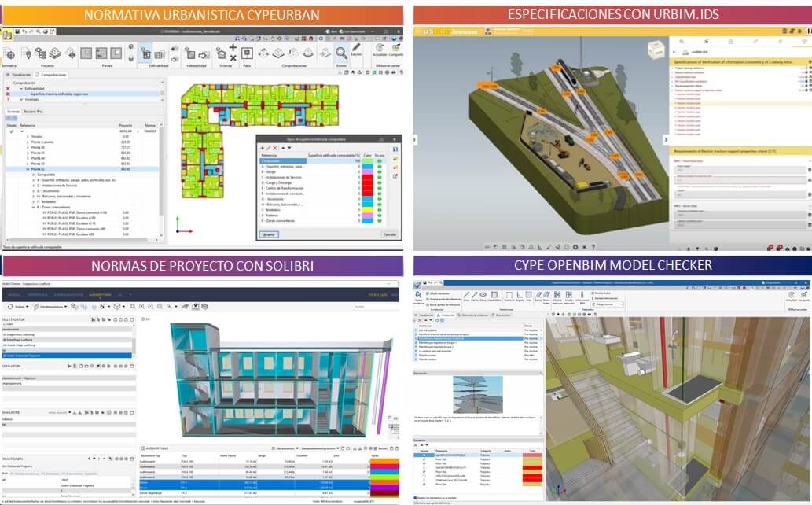Open the AUSWERTUNG tab in Solibri
The width and height of the screenshot is (812, 505).
[99, 294]
